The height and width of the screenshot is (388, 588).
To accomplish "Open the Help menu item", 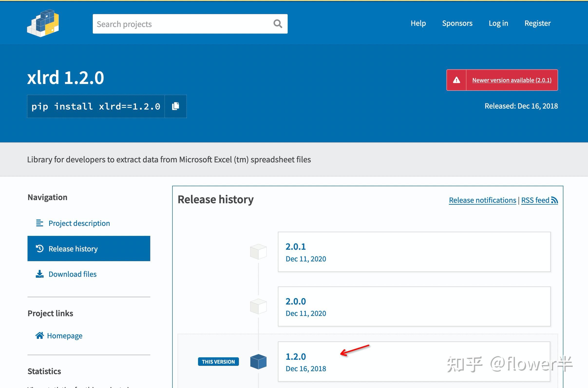I will [418, 23].
